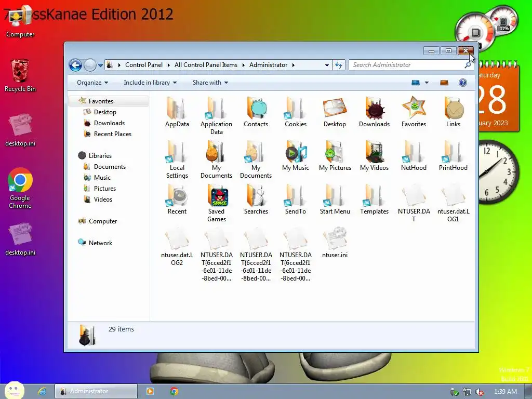Expand the address bar history dropdown
Image resolution: width=532 pixels, height=399 pixels.
click(x=327, y=65)
